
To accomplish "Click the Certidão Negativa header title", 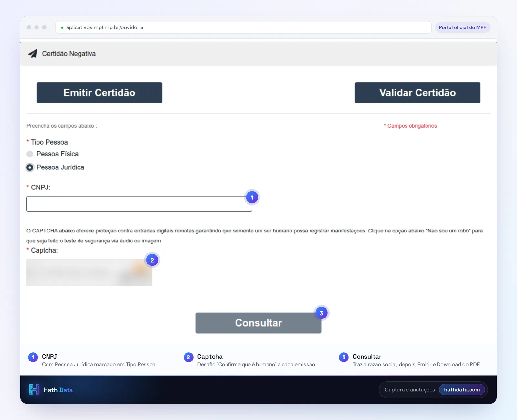I will point(69,54).
